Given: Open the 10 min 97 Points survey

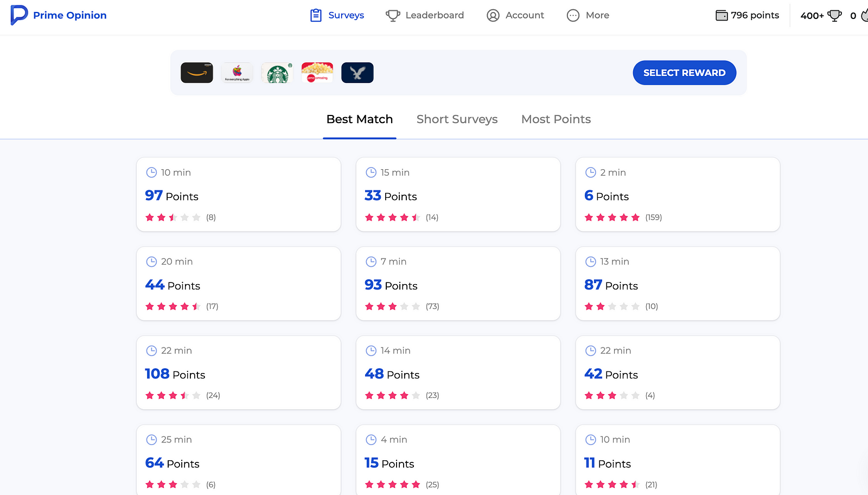Looking at the screenshot, I should [239, 194].
